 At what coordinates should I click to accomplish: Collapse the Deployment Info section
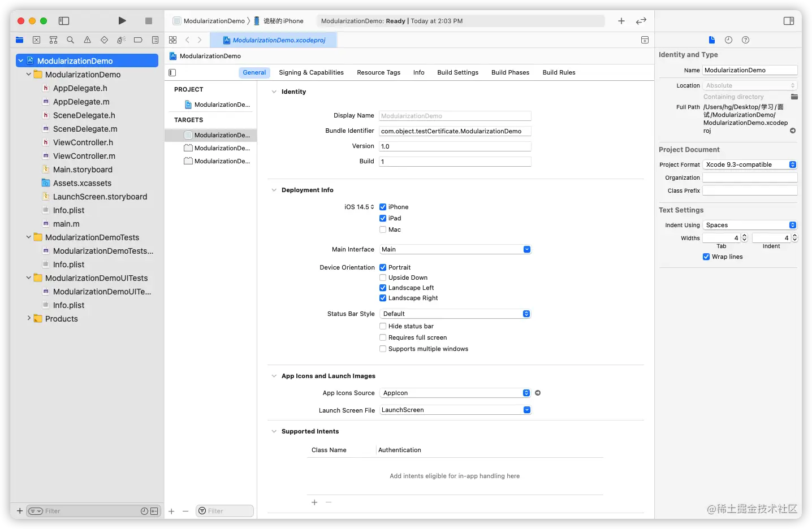point(274,190)
